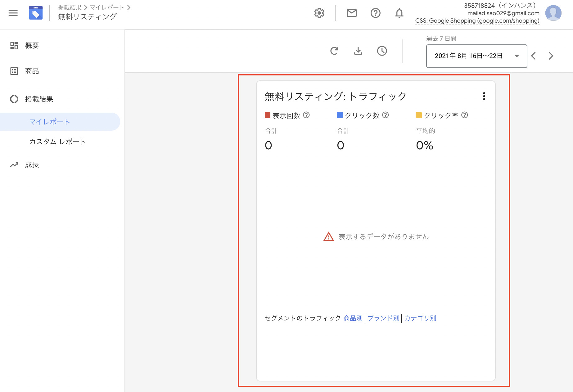Click the help question mark icon

tap(375, 13)
